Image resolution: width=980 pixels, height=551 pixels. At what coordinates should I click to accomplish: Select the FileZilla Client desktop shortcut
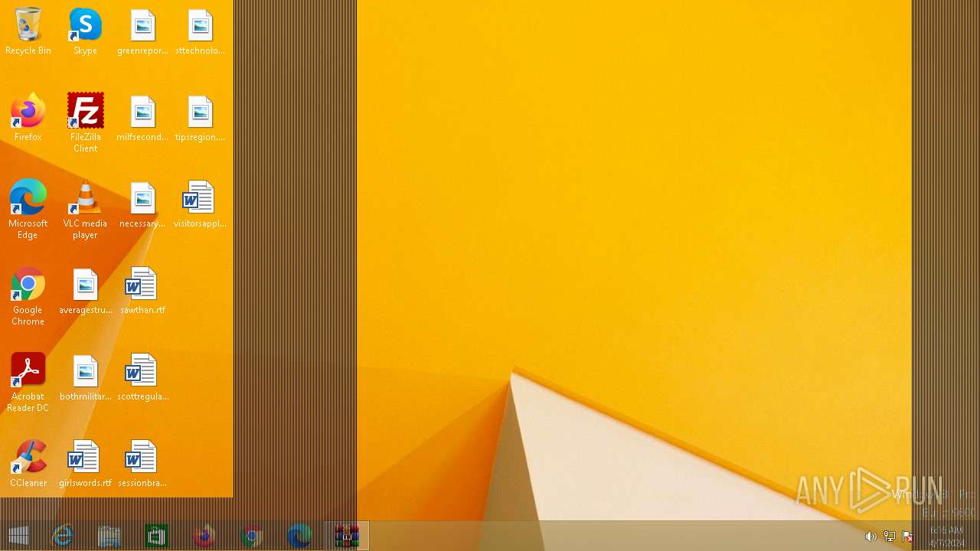point(85,122)
